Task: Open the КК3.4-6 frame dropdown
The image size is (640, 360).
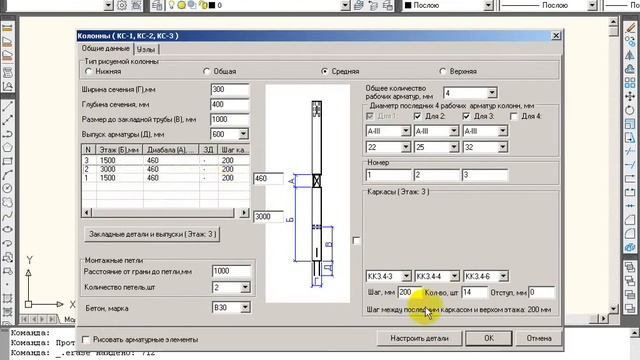Action: (x=503, y=276)
